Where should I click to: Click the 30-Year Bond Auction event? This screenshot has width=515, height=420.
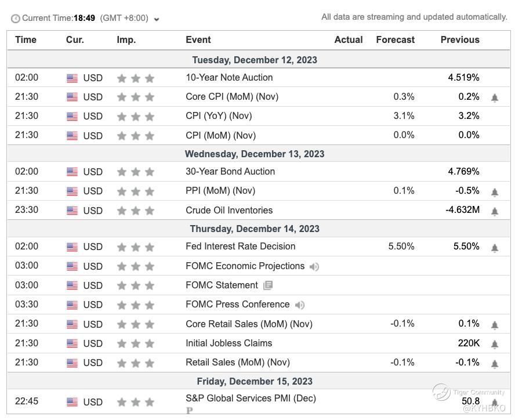pyautogui.click(x=230, y=172)
